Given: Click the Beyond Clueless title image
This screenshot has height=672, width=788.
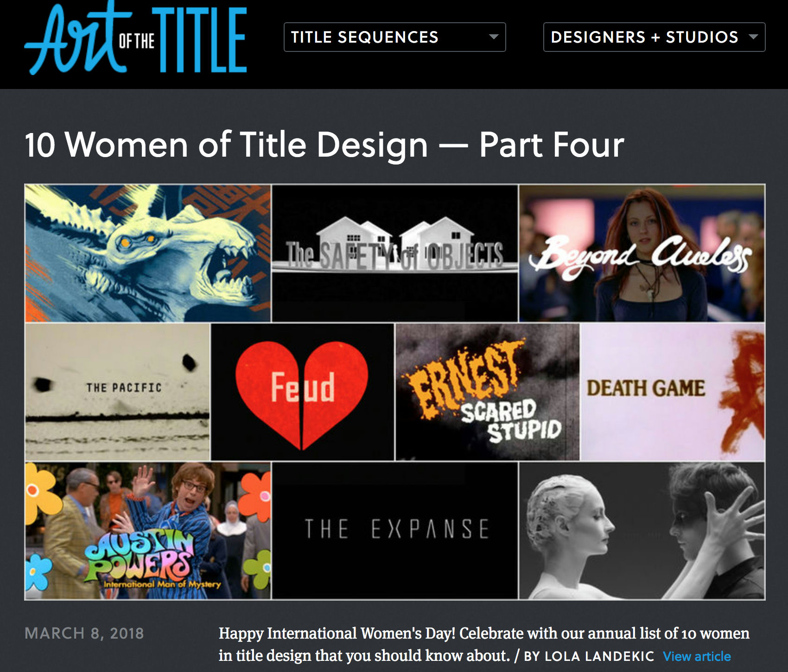Looking at the screenshot, I should [642, 253].
